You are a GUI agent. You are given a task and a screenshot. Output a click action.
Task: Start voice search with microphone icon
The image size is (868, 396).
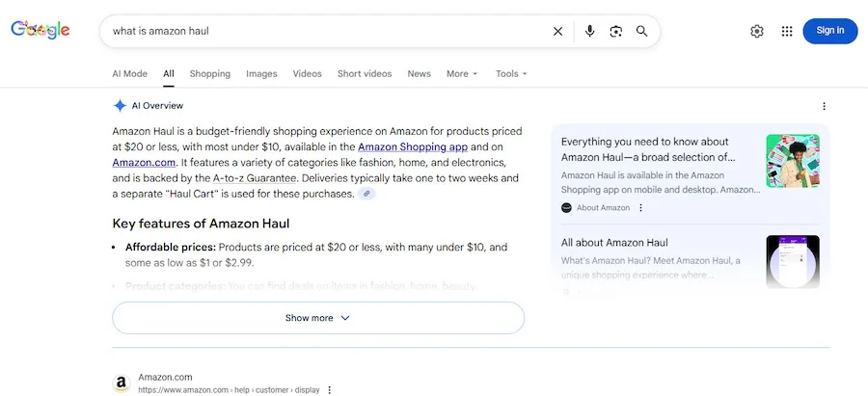(589, 31)
